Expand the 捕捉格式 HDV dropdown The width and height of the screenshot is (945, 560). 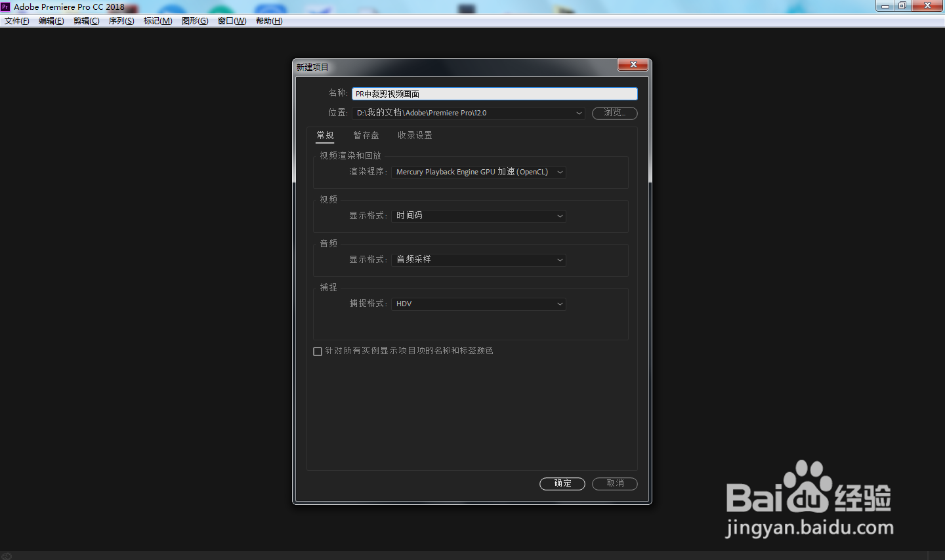478,304
